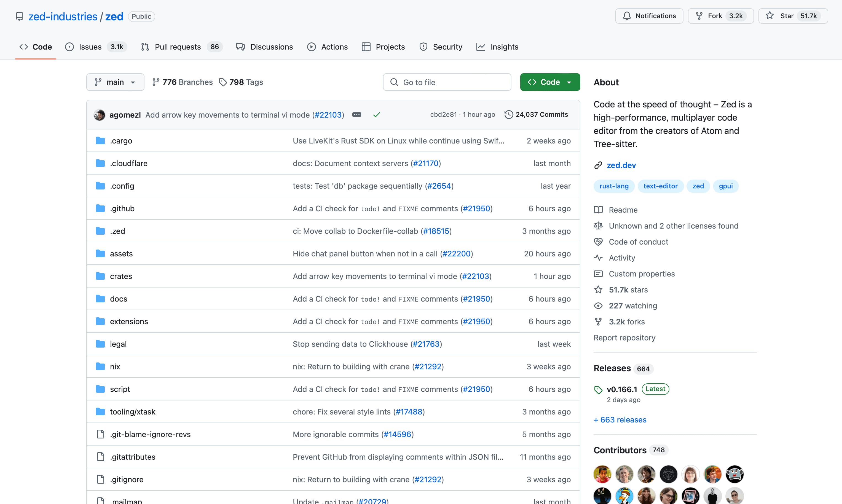This screenshot has height=504, width=842.
Task: Click the scales icon for license info
Action: pyautogui.click(x=598, y=226)
